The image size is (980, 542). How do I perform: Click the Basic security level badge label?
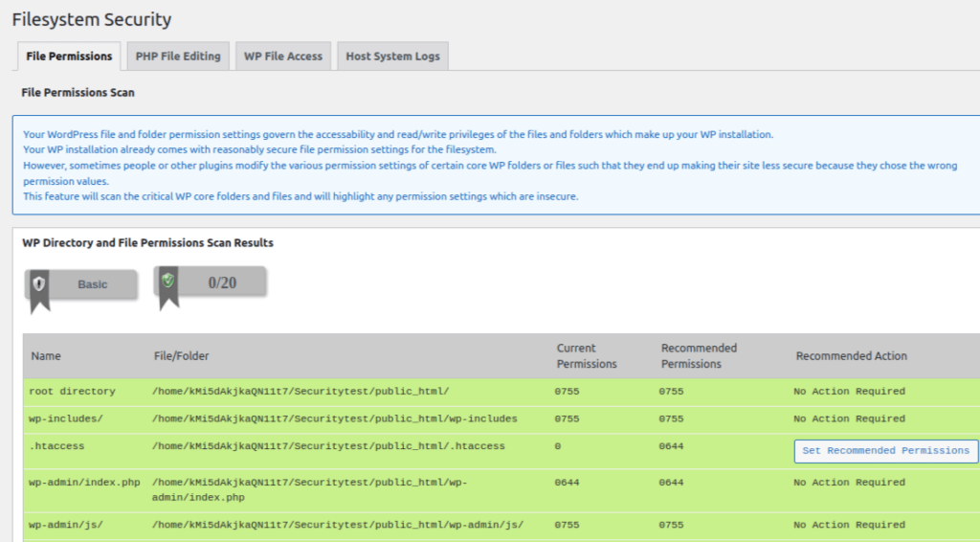point(93,284)
